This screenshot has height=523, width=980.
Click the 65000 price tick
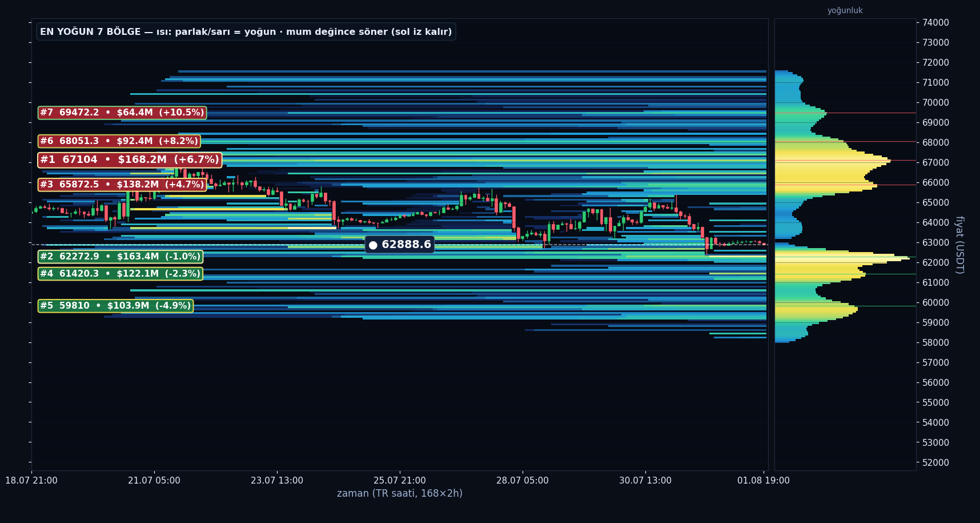click(x=935, y=203)
